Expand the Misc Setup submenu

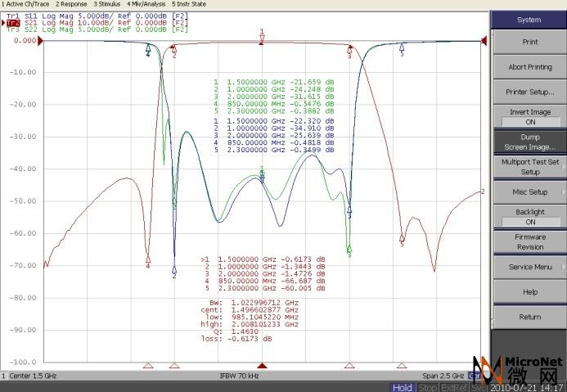click(x=529, y=192)
